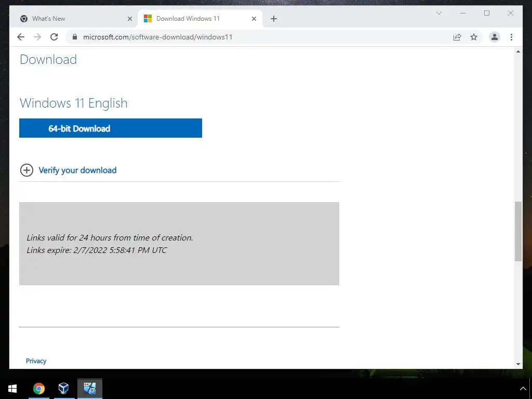
Task: Go back with the browser back arrow
Action: [21, 37]
